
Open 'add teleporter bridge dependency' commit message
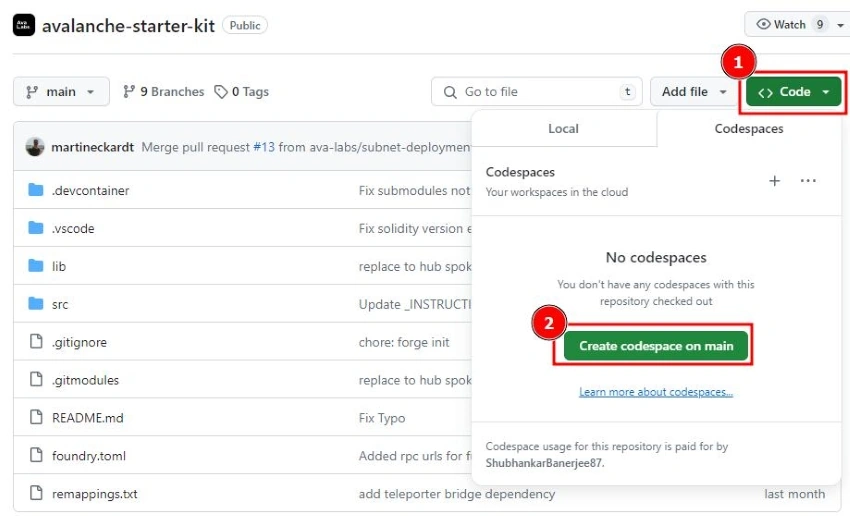click(457, 494)
